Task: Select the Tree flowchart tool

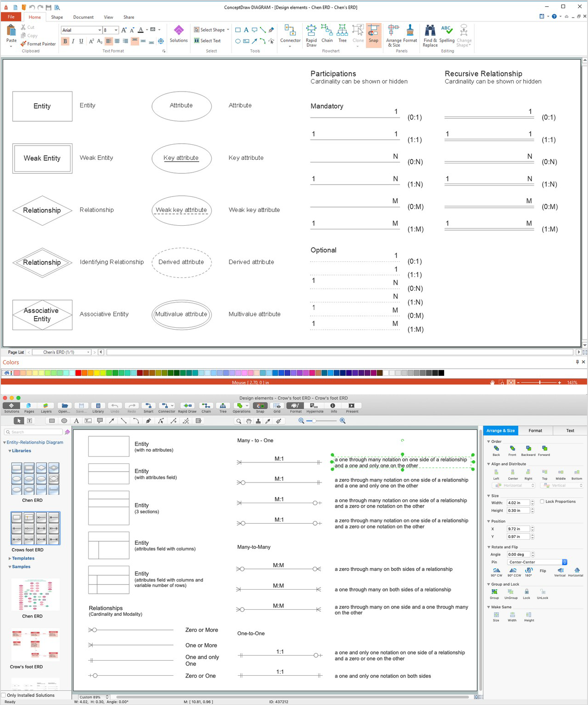Action: click(342, 35)
